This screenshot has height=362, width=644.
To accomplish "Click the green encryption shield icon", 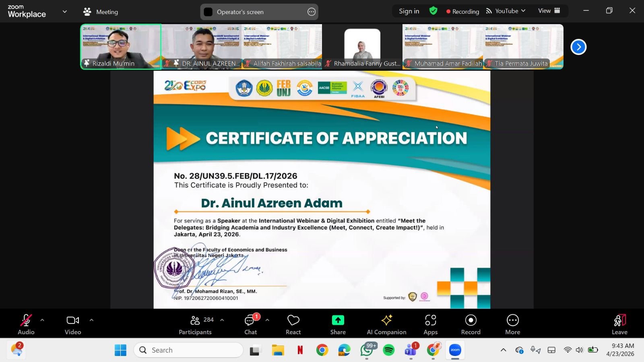I will (x=433, y=11).
